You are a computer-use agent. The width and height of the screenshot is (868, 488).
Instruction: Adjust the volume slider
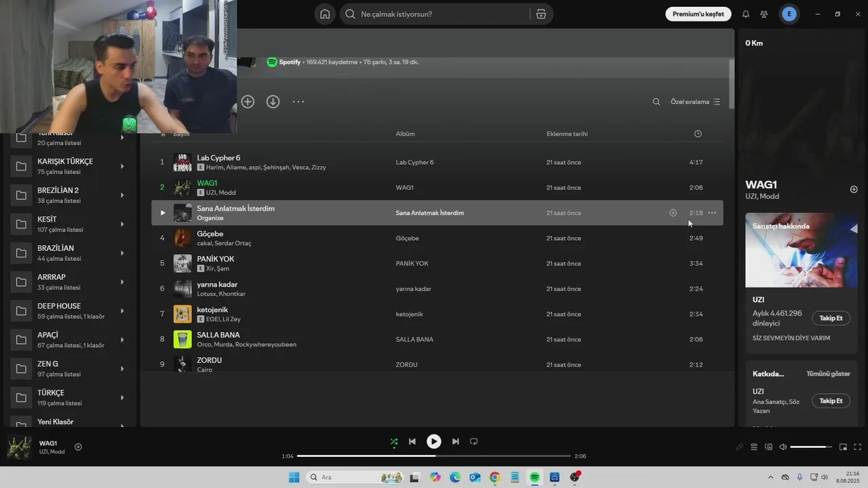812,447
